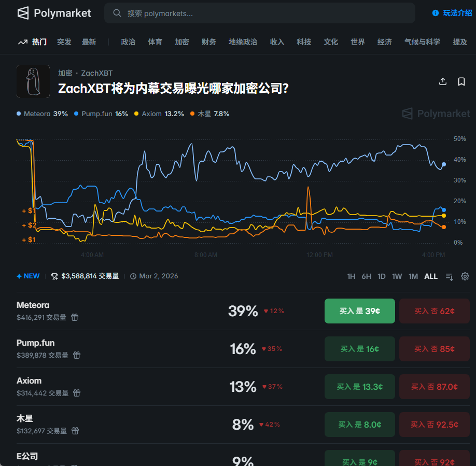Bookmark this ZachXBT market

pyautogui.click(x=461, y=81)
